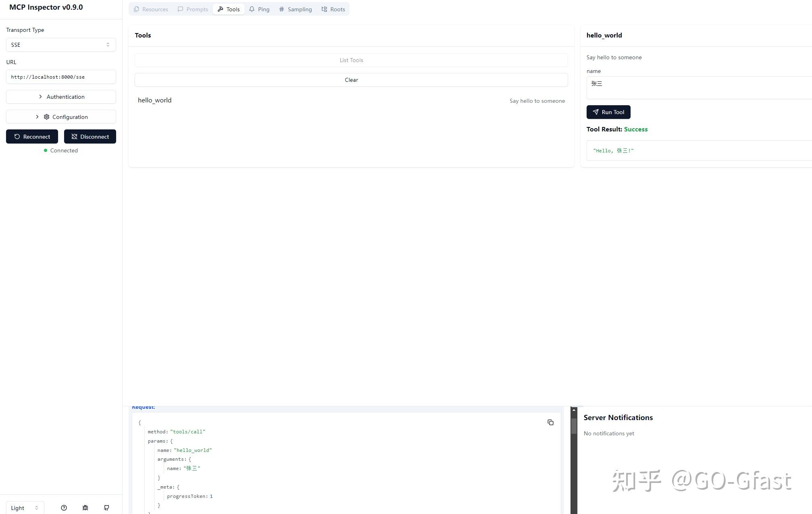Screen dimensions: 812x514
Task: Open the Transport Type SSE dropdown
Action: coord(61,44)
